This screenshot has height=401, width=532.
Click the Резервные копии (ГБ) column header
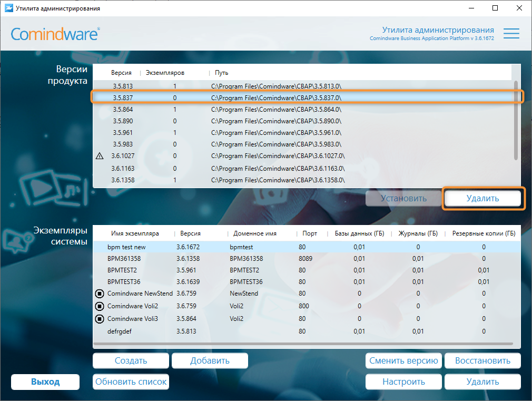point(484,233)
